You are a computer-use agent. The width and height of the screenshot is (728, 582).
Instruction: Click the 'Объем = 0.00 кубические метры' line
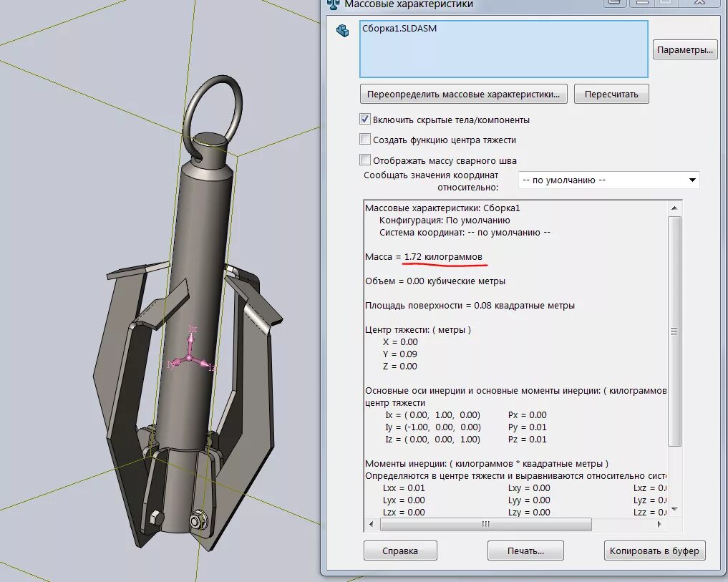click(x=435, y=281)
